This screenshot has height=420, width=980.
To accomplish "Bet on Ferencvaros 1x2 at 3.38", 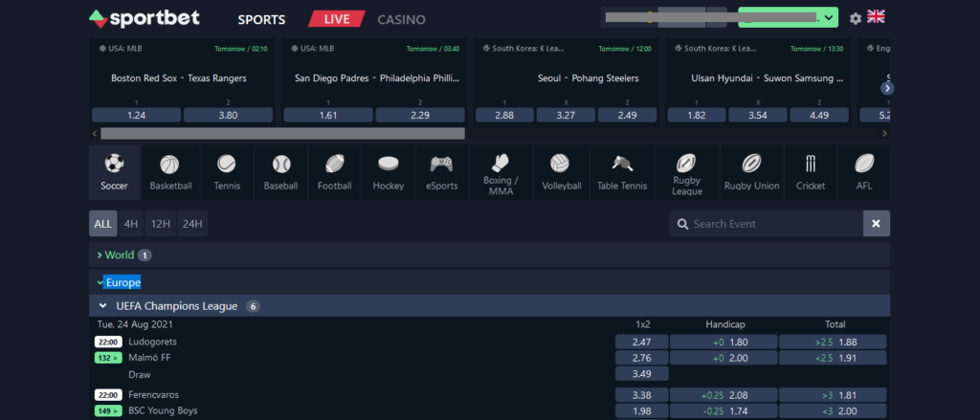I will 642,395.
